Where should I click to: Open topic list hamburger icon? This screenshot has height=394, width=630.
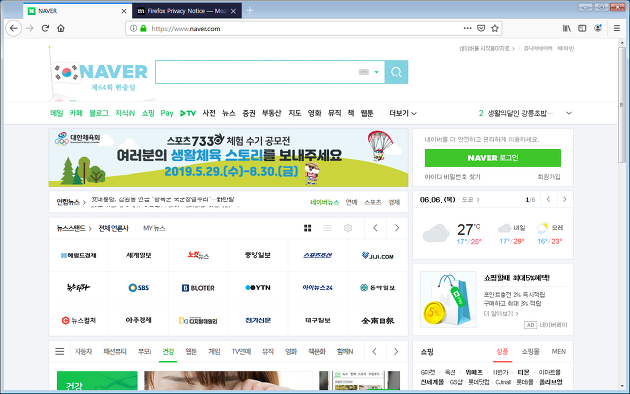click(x=59, y=352)
